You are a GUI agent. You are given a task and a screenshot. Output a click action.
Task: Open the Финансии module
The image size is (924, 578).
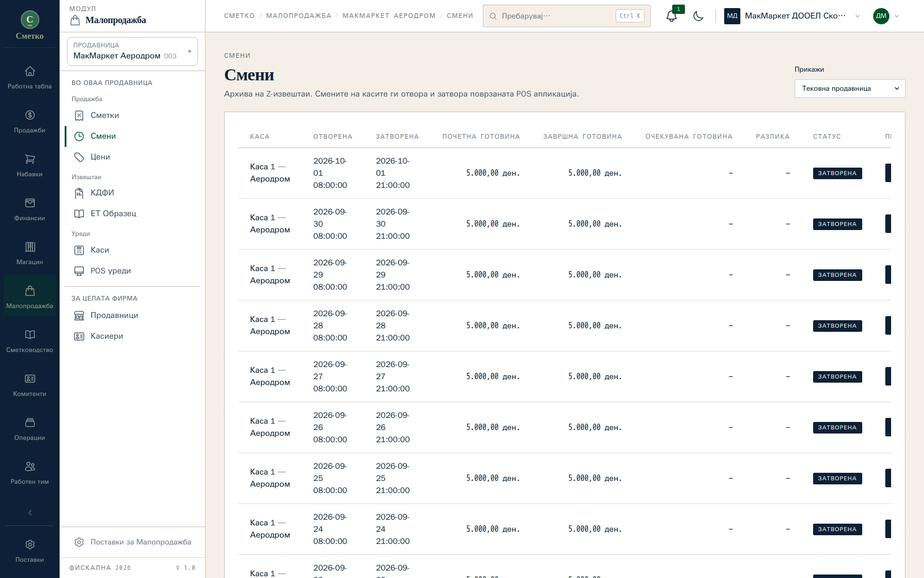[29, 210]
